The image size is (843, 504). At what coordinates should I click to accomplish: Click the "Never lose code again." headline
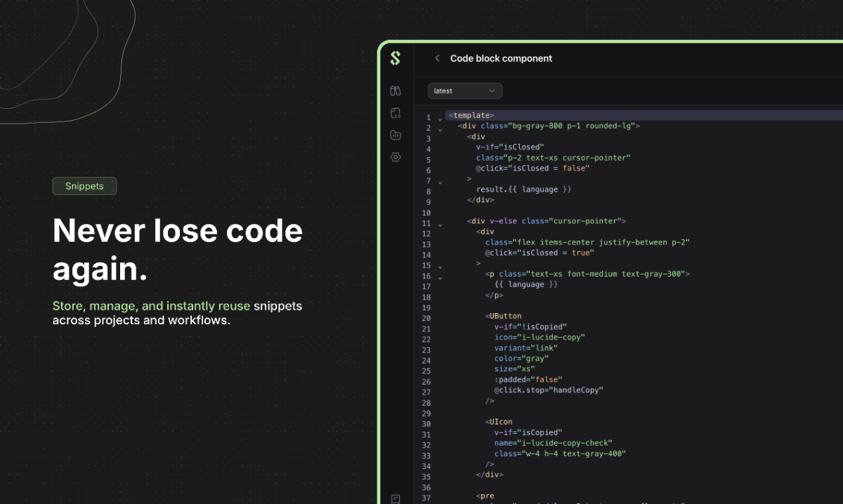pos(177,250)
